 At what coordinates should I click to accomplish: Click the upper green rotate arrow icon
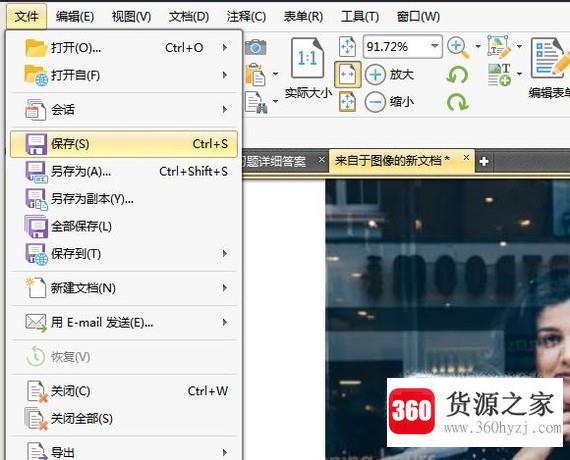(458, 75)
